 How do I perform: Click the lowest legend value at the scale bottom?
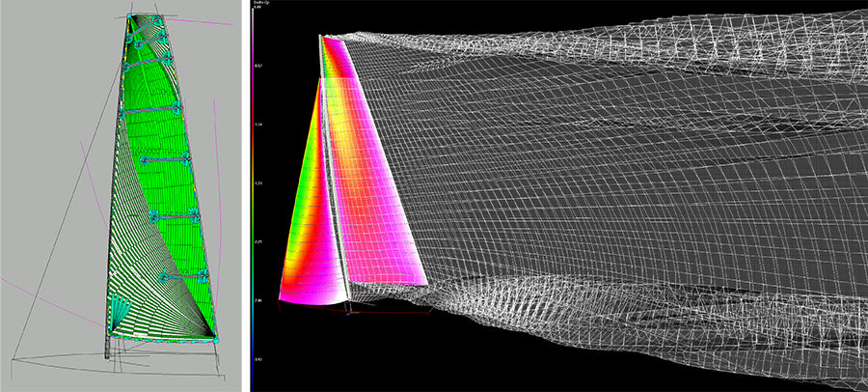point(258,359)
